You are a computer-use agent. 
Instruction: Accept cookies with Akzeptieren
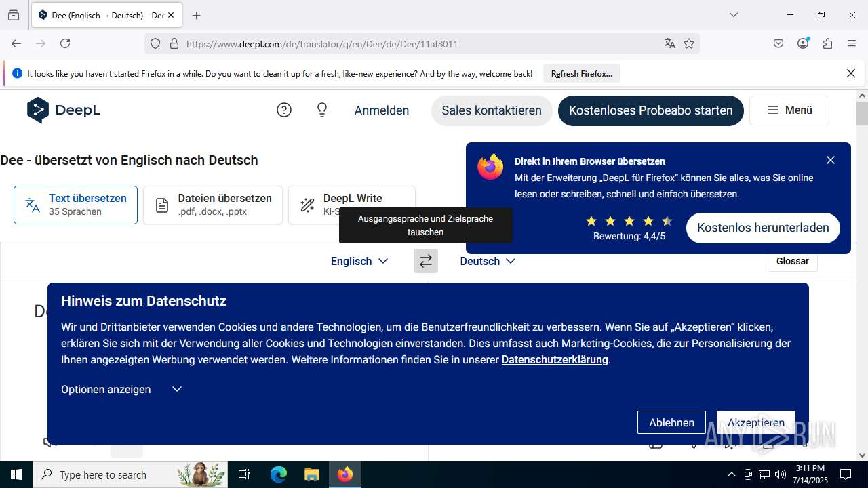(756, 422)
